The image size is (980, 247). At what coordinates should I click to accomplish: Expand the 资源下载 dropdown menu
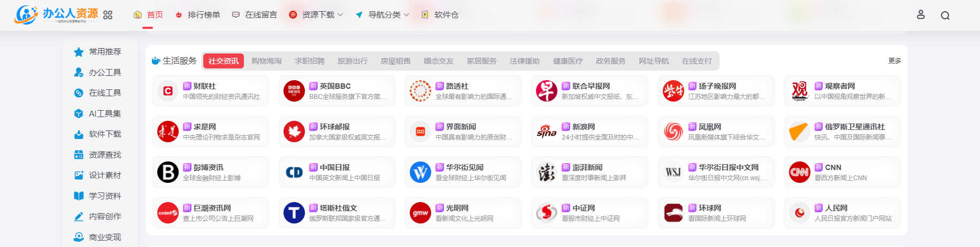[316, 15]
